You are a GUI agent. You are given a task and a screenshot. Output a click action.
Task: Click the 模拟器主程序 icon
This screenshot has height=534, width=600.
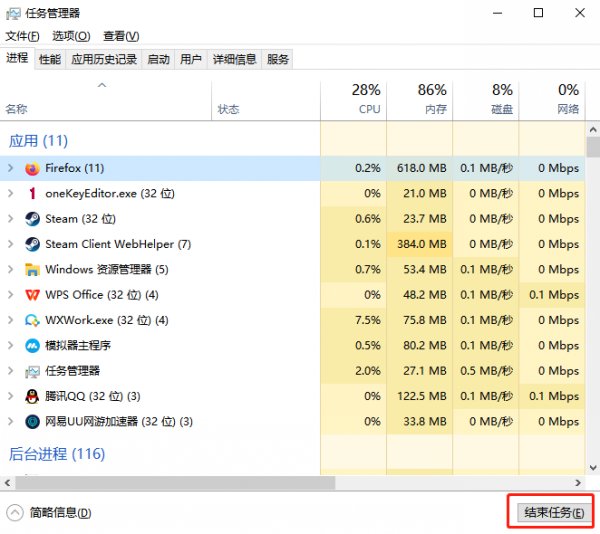[32, 346]
